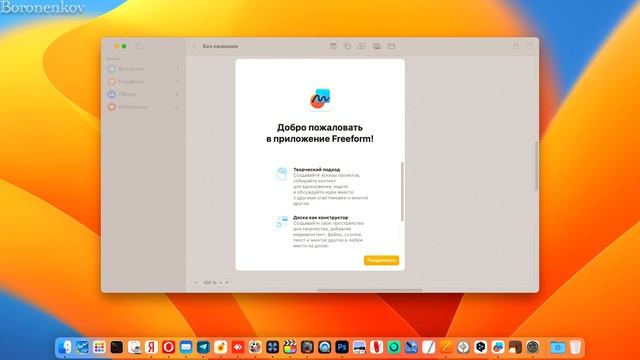Open the 100 % zoom level dropdown
Image resolution: width=640 pixels, height=360 pixels.
(x=213, y=282)
